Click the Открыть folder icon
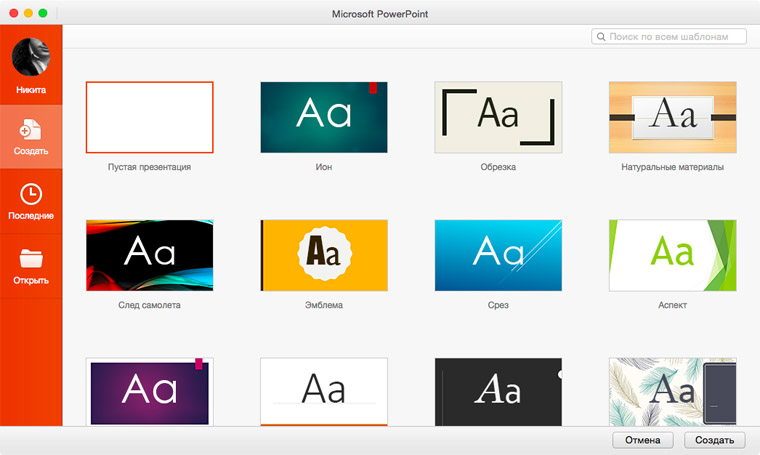 tap(31, 258)
